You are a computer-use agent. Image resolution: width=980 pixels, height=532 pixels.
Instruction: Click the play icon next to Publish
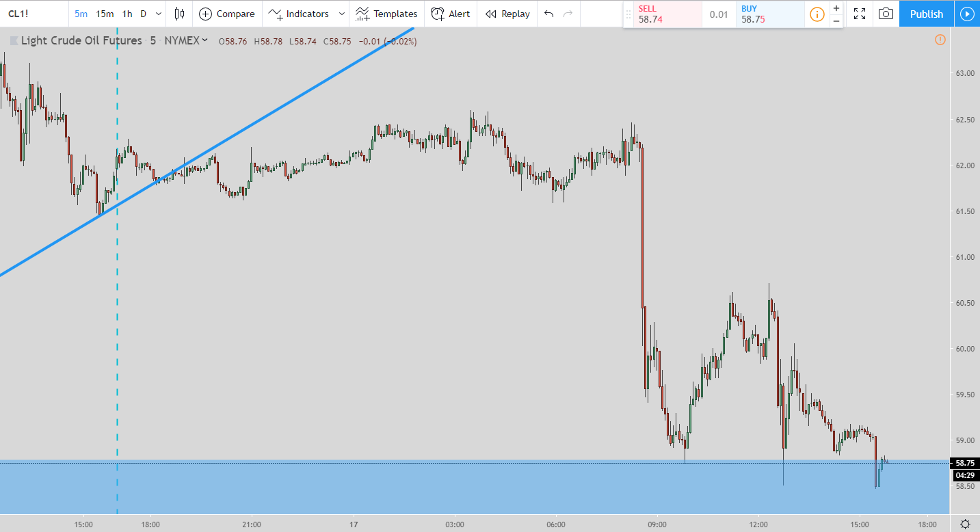(967, 14)
